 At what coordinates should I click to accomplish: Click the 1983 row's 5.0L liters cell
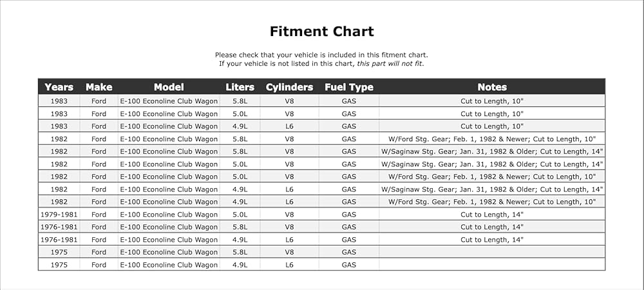240,114
